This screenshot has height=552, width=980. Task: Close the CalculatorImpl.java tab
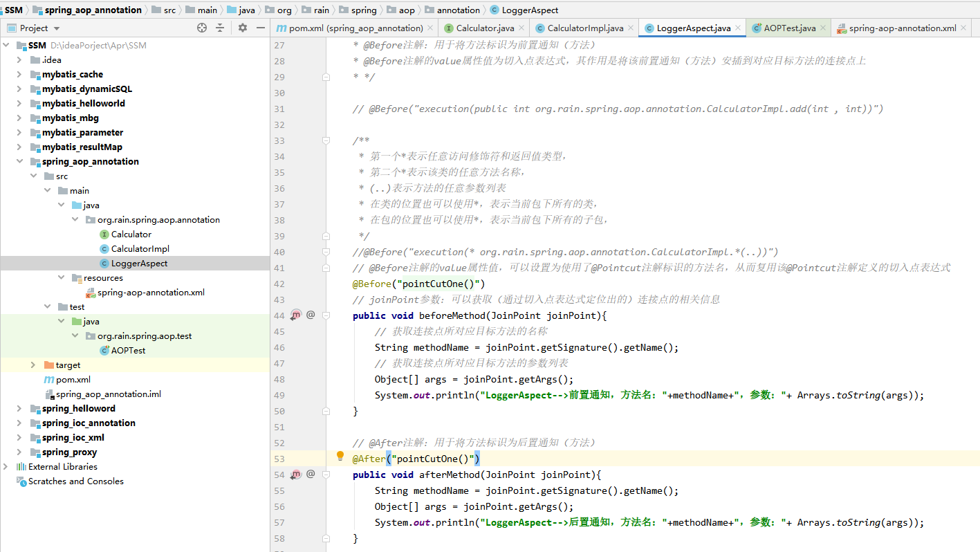tap(631, 28)
